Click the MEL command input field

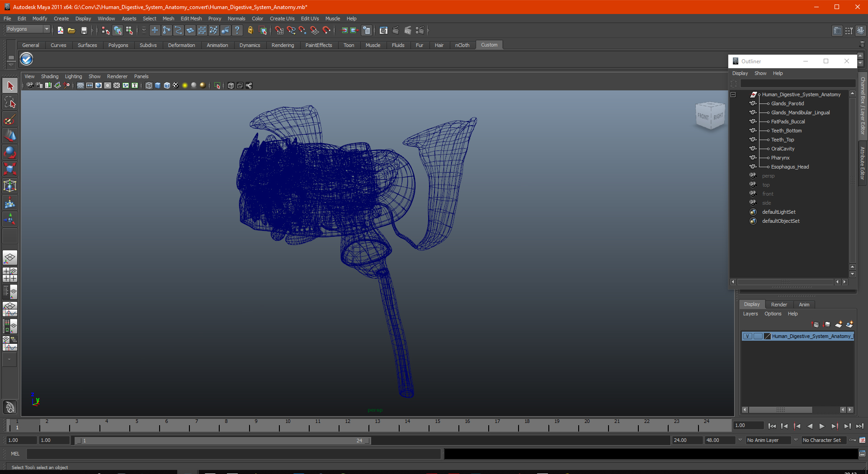[x=233, y=454]
